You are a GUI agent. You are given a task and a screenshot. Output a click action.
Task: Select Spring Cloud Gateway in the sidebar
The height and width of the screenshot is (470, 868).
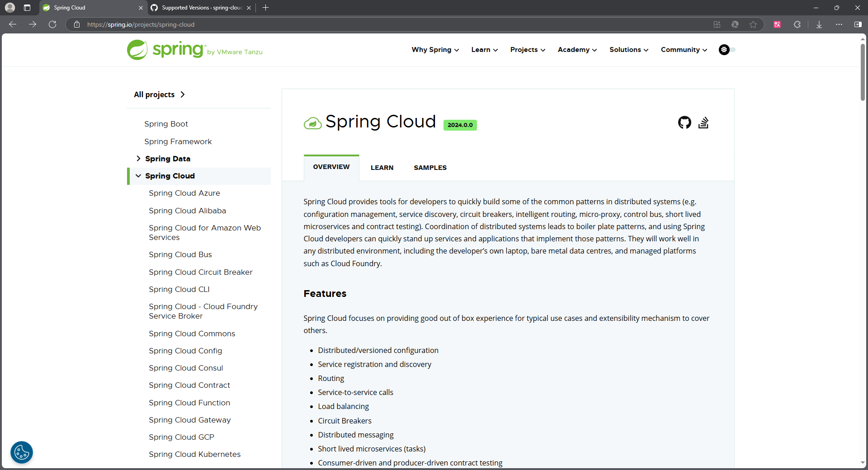[189, 420]
